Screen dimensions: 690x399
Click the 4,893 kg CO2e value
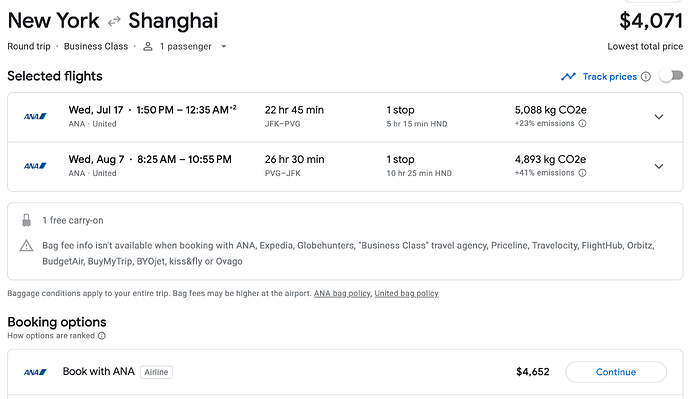551,159
